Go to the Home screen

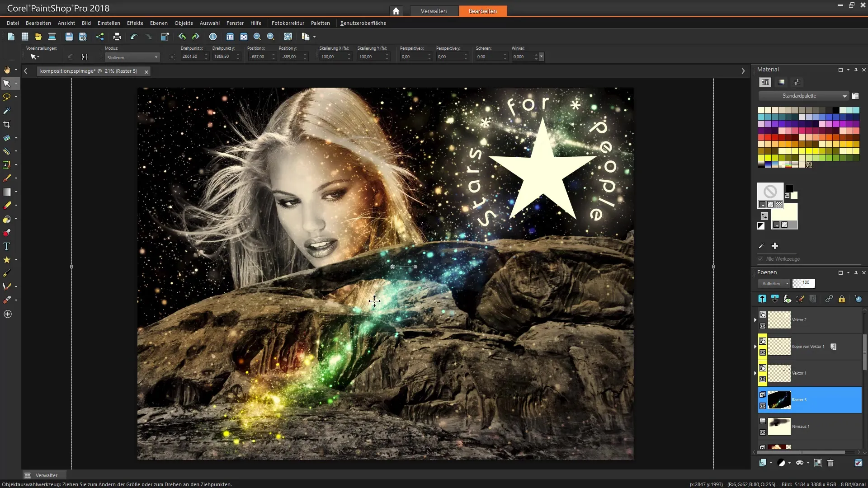[396, 11]
